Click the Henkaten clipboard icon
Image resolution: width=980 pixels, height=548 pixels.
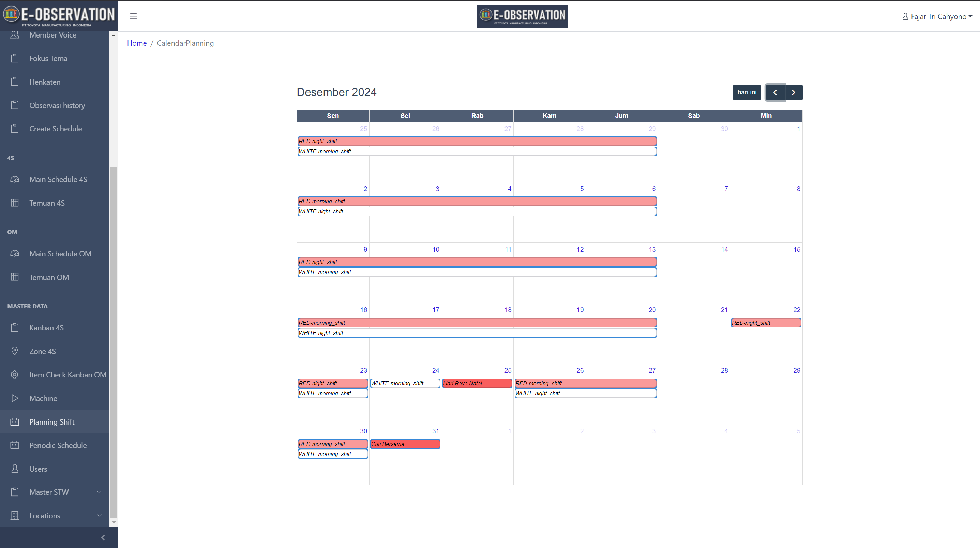pyautogui.click(x=14, y=82)
